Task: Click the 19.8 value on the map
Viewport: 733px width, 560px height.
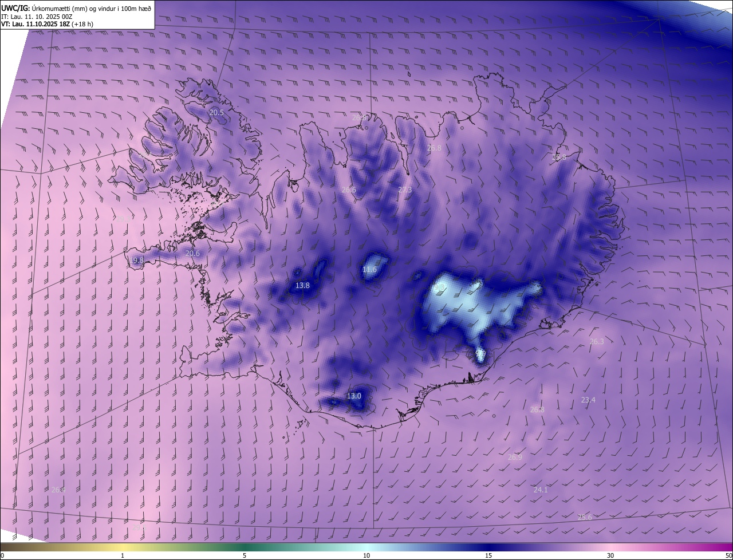Action: coord(136,260)
